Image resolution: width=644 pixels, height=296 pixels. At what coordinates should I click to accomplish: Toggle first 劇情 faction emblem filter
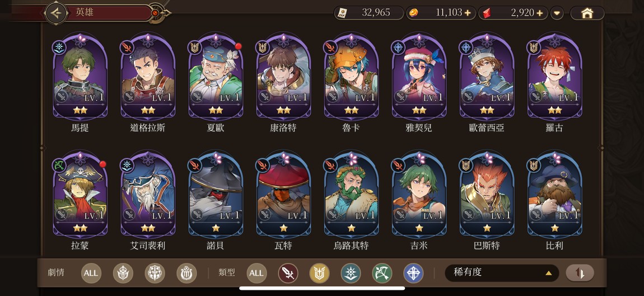(123, 274)
